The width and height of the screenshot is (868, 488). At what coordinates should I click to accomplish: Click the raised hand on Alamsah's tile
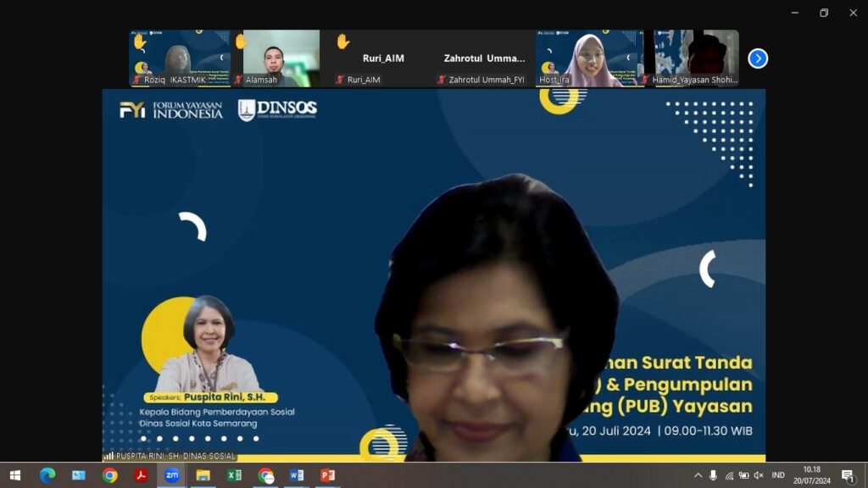click(241, 42)
